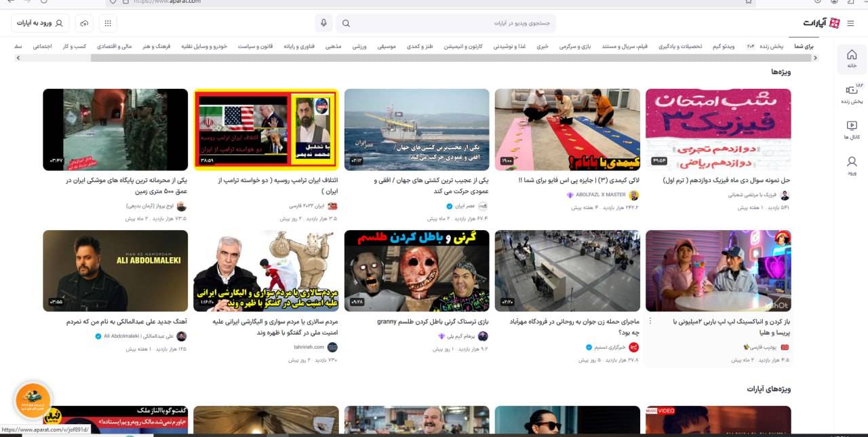Viewport: 868px width, 437px height.
Task: Click the upload video cloud icon
Action: coord(84,23)
